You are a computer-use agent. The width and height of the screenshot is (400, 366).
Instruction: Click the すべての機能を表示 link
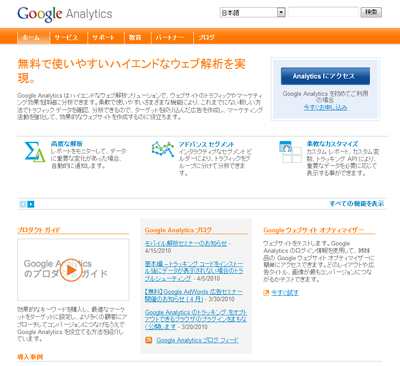point(357,203)
